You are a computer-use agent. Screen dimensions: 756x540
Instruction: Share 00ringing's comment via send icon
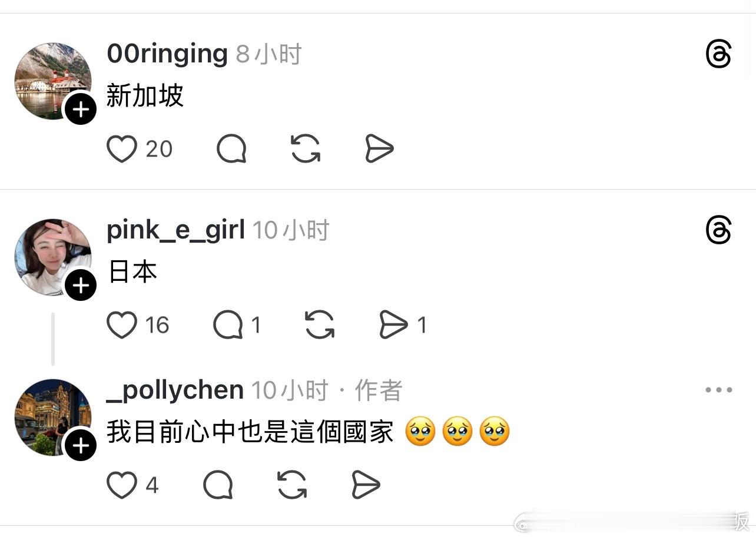click(x=379, y=149)
